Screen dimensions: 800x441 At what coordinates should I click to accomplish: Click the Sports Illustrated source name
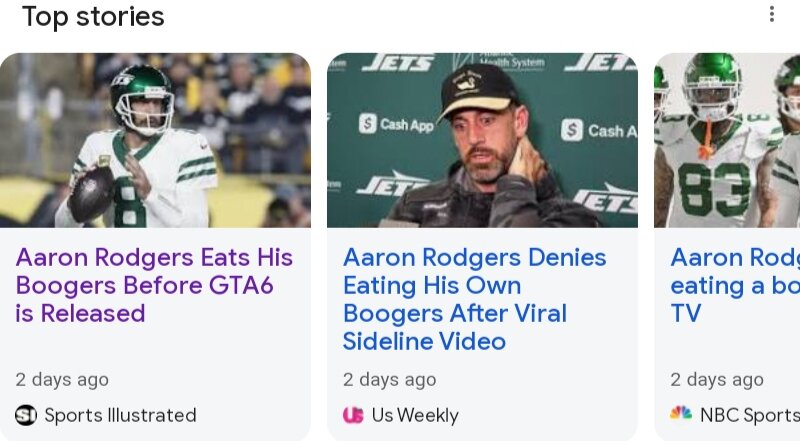120,415
